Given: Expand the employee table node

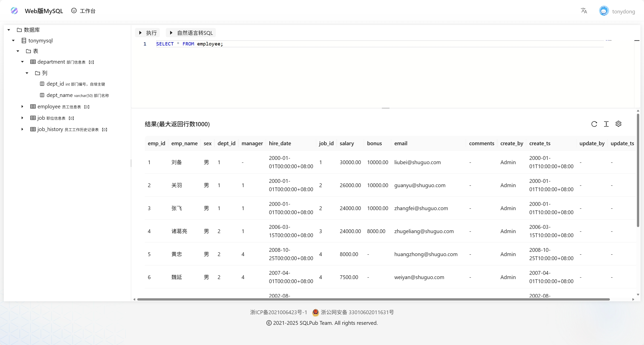Looking at the screenshot, I should (x=22, y=107).
